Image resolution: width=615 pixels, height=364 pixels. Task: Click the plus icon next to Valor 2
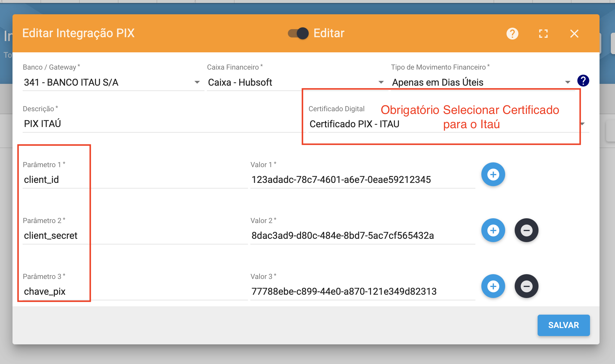point(493,230)
